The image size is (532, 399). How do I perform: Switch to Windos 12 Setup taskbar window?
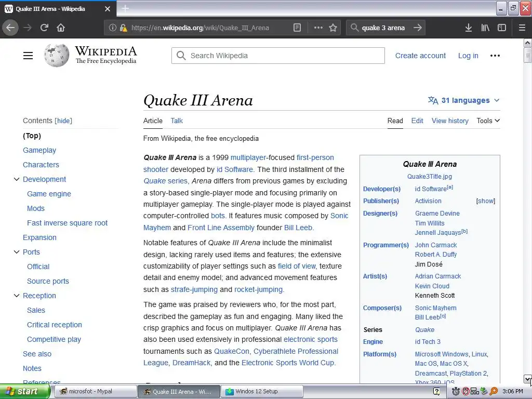[262, 392]
